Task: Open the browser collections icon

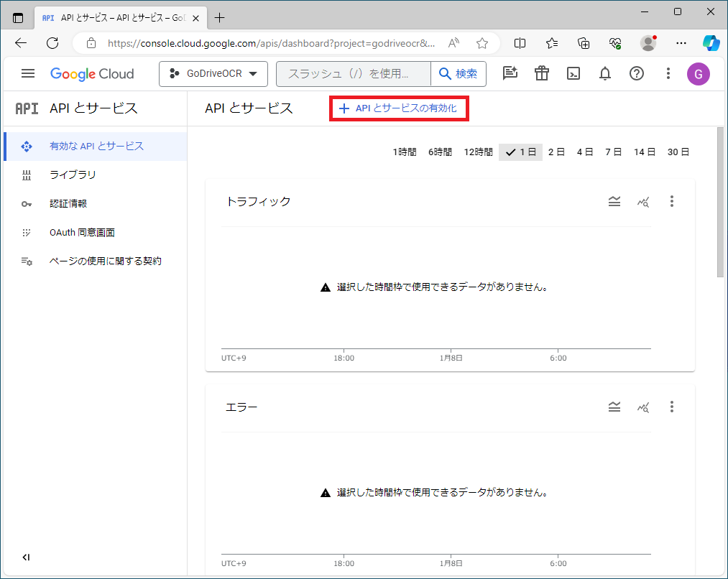Action: 584,43
